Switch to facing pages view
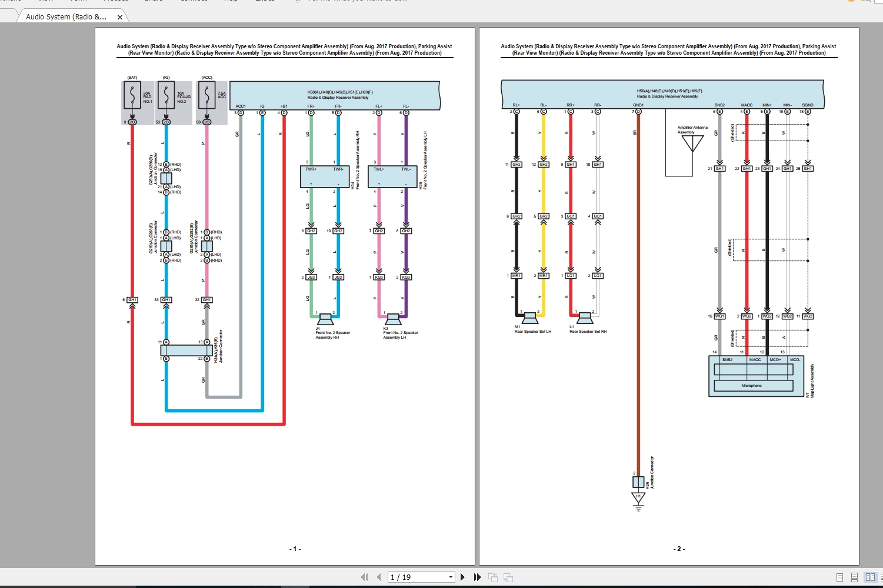This screenshot has width=883, height=588. 870,577
